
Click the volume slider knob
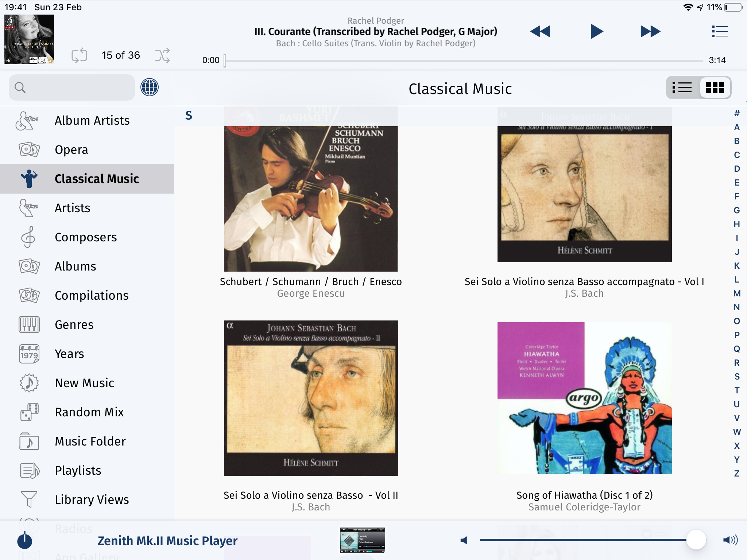tap(696, 540)
